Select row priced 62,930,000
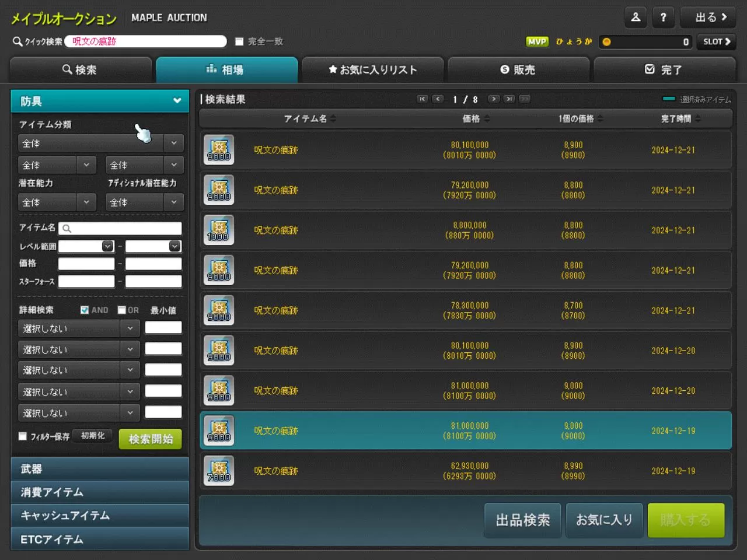This screenshot has height=560, width=747. point(466,471)
